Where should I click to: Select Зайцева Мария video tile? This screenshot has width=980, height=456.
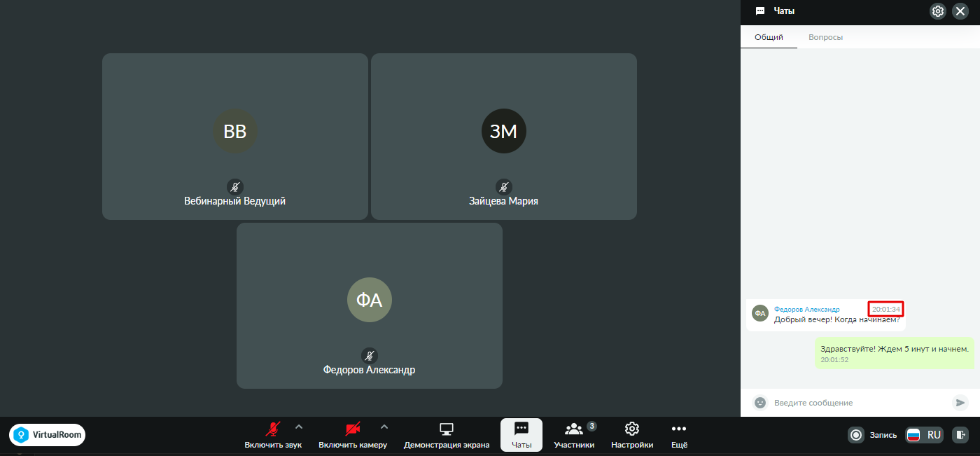click(504, 137)
